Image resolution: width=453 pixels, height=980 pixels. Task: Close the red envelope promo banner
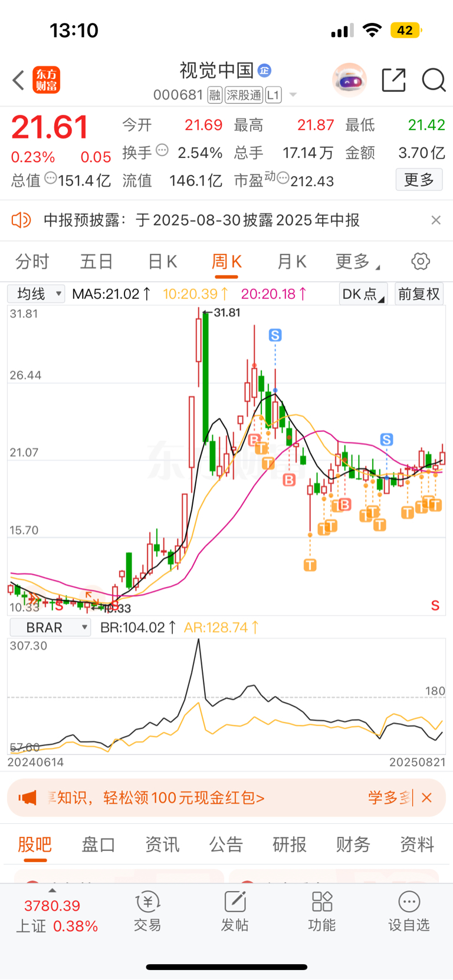(427, 798)
